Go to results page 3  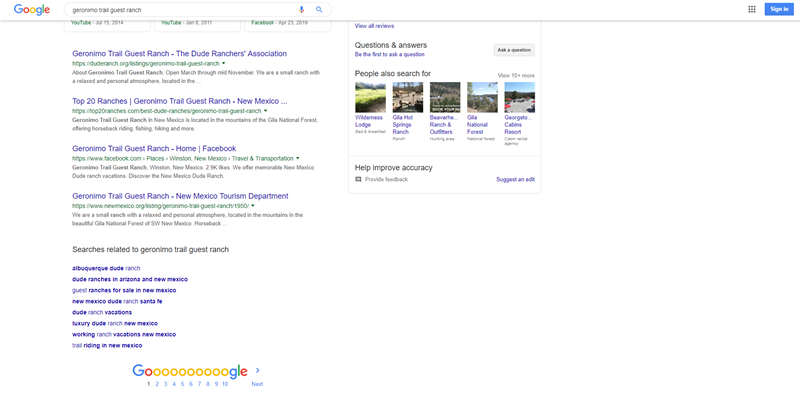(165, 384)
